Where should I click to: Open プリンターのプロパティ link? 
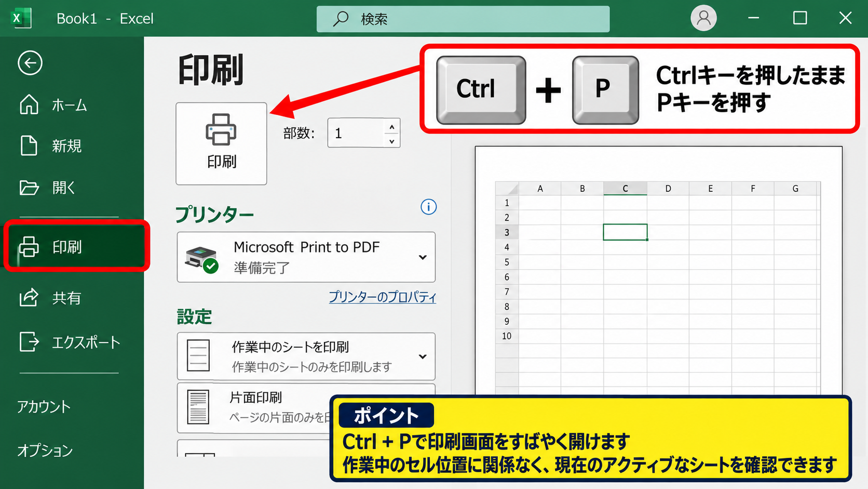point(383,297)
